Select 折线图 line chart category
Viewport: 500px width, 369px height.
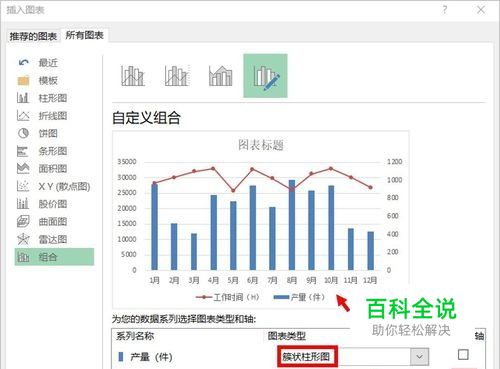click(x=53, y=116)
